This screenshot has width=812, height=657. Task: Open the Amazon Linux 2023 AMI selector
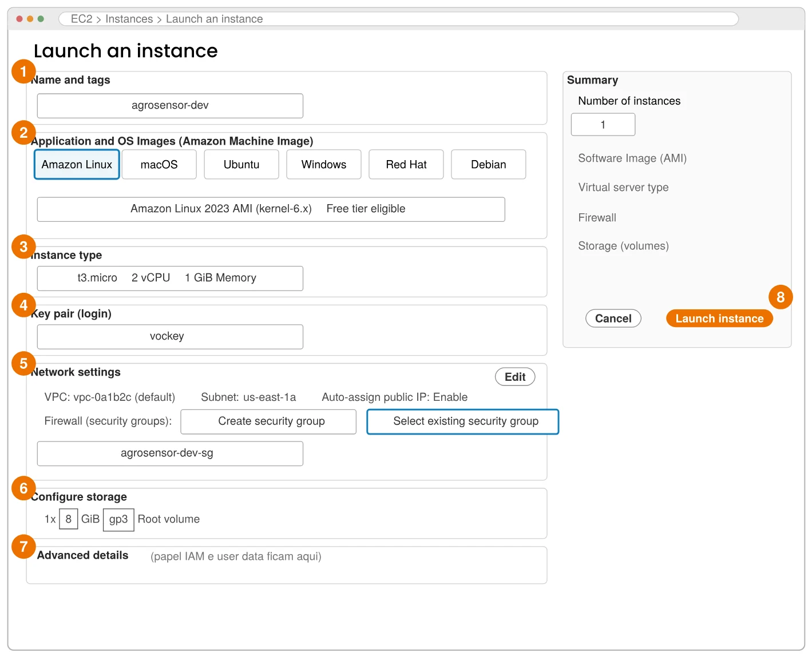click(x=271, y=209)
